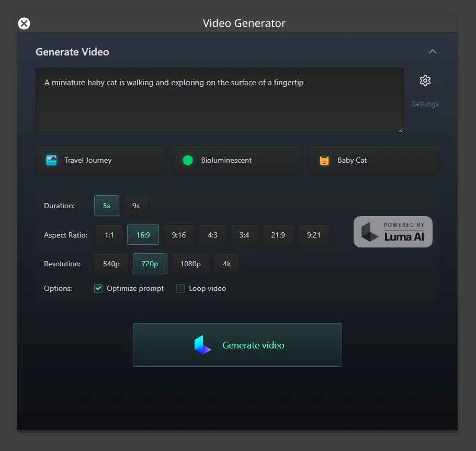Select the 9s duration option
This screenshot has width=476, height=451.
pos(135,206)
